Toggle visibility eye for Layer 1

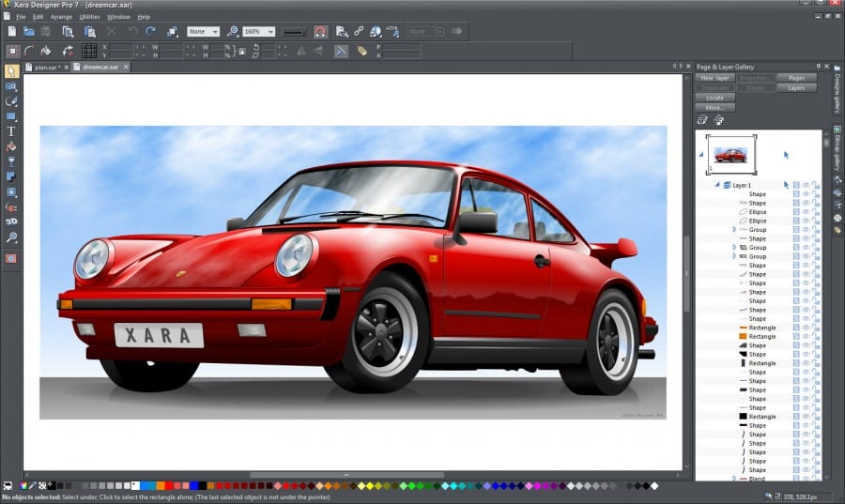click(x=806, y=186)
